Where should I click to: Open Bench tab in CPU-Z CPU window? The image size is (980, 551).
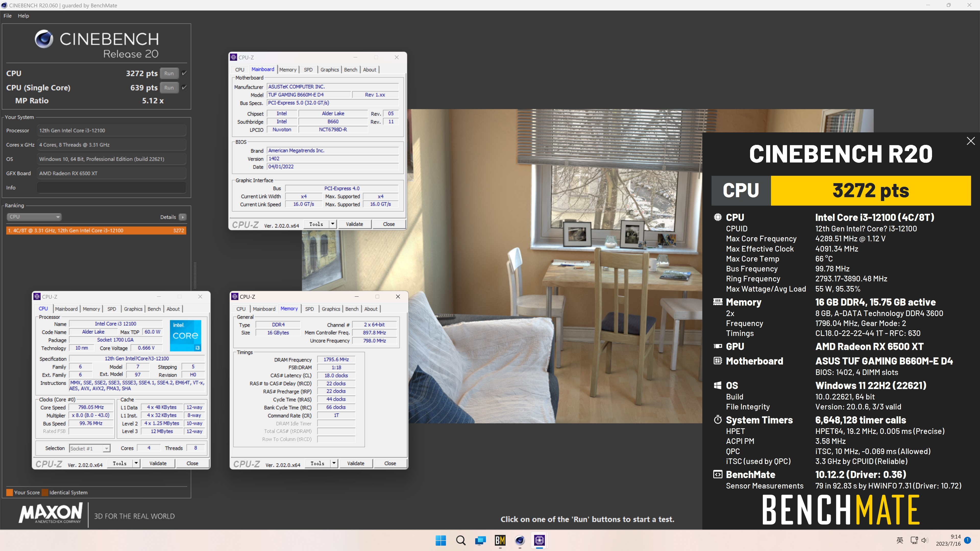point(154,309)
